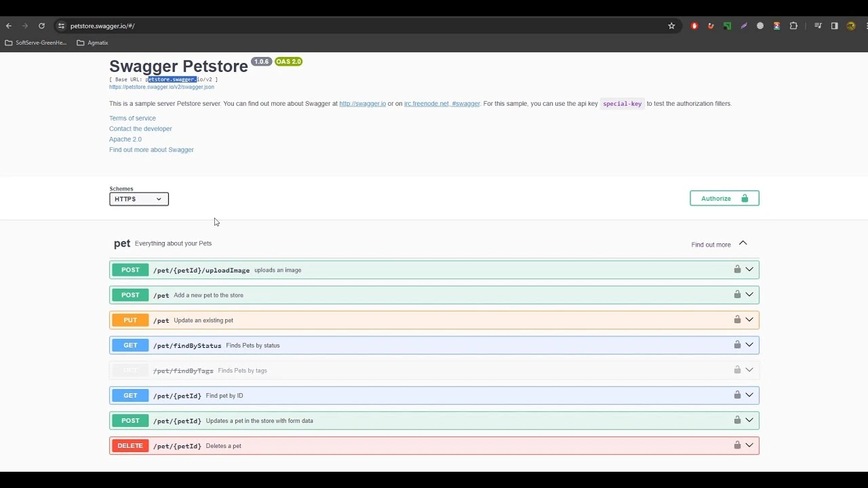
Task: Click the 'Add a new pet to the store' text
Action: point(208,296)
